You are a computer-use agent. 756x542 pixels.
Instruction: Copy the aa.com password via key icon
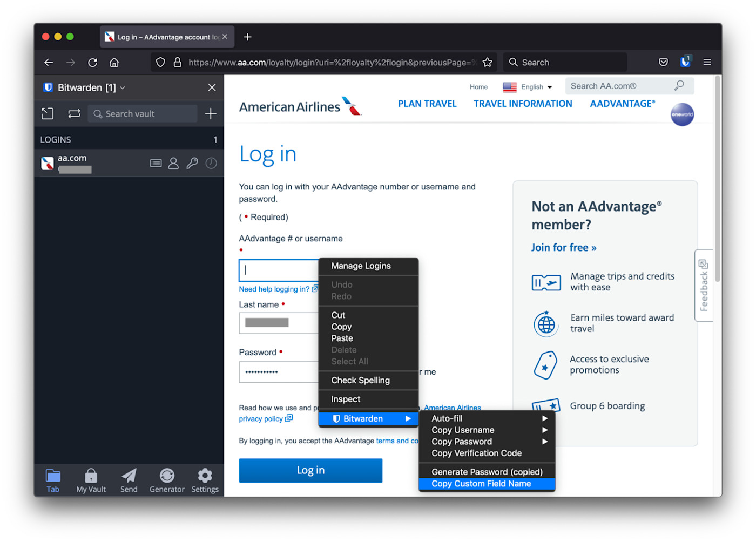(x=192, y=162)
